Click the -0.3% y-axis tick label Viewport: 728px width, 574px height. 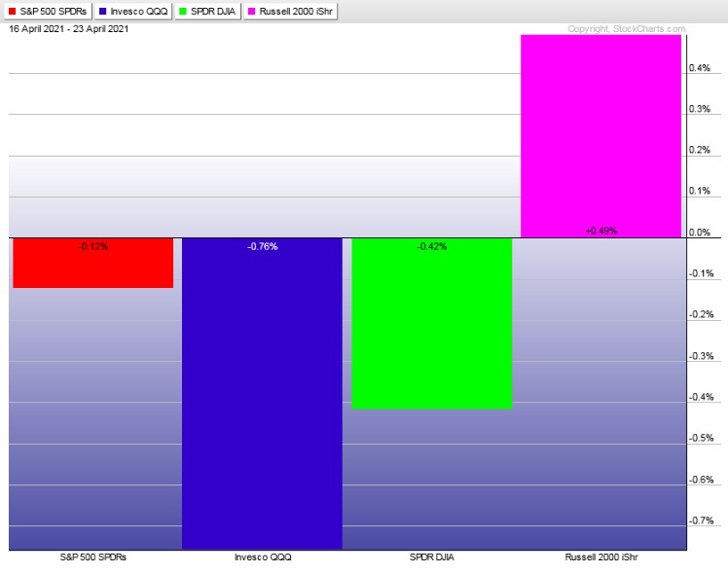701,356
